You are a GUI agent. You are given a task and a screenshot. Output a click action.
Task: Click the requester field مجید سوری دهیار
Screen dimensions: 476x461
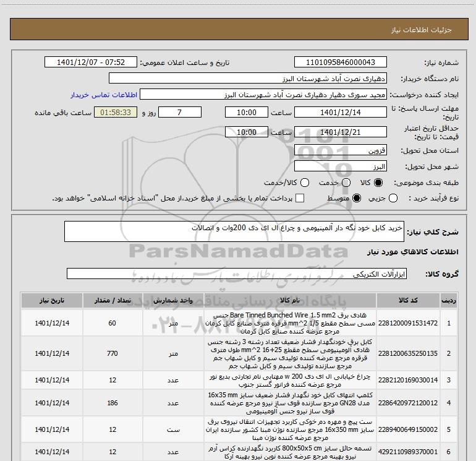tap(263, 95)
